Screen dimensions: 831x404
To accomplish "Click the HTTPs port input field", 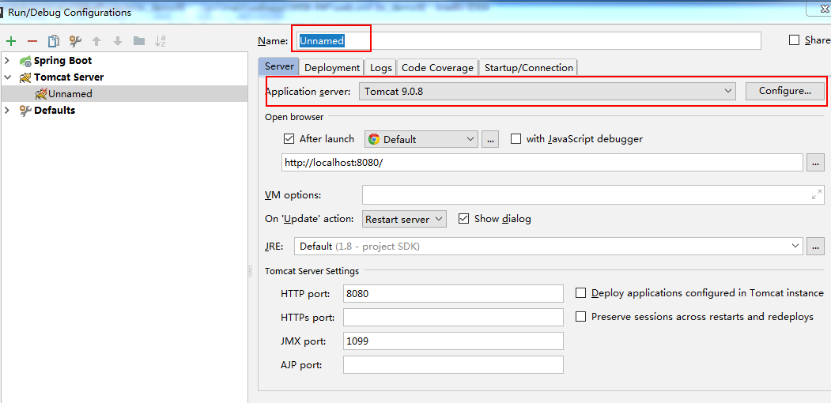I will point(453,318).
